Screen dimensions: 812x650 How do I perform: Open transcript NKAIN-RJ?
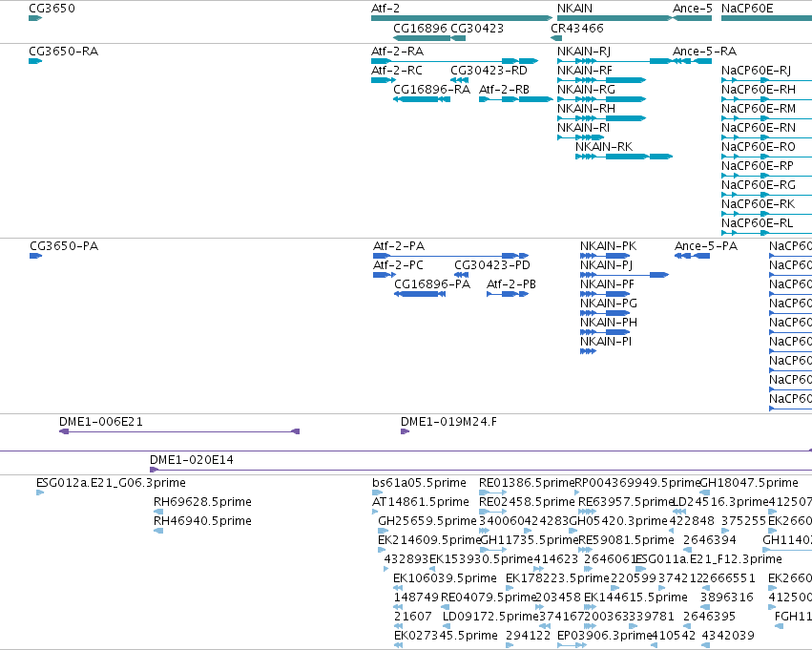[x=584, y=51]
